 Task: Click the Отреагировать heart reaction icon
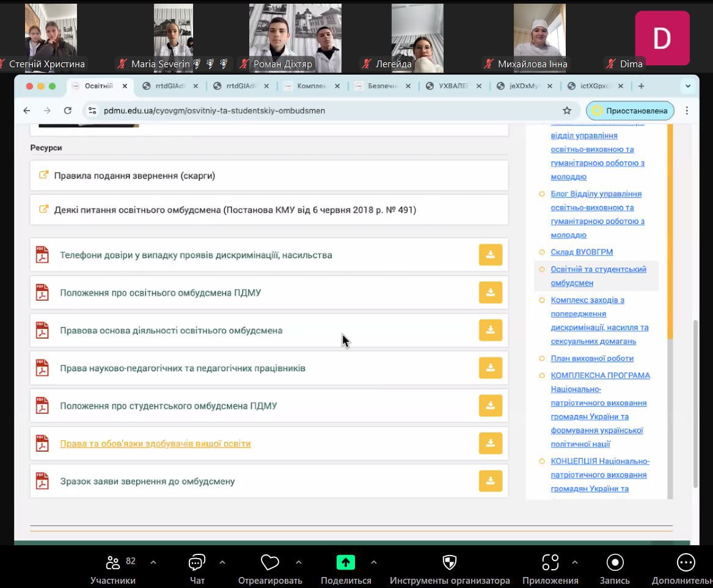click(x=269, y=562)
